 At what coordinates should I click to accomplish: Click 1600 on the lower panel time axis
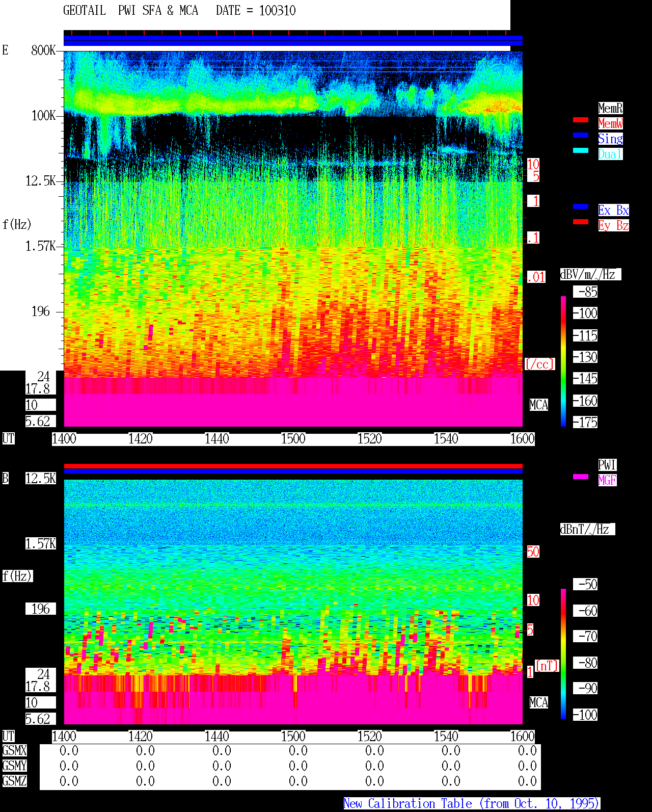522,737
